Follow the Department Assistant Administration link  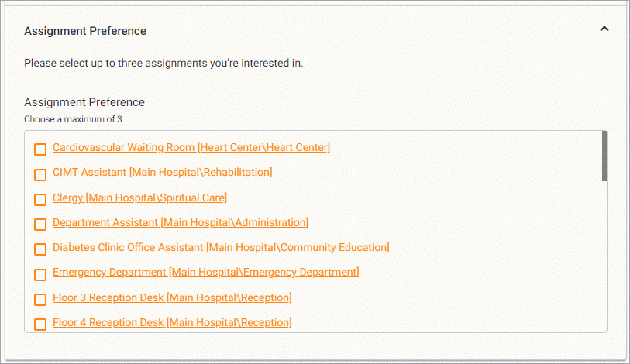(x=180, y=222)
